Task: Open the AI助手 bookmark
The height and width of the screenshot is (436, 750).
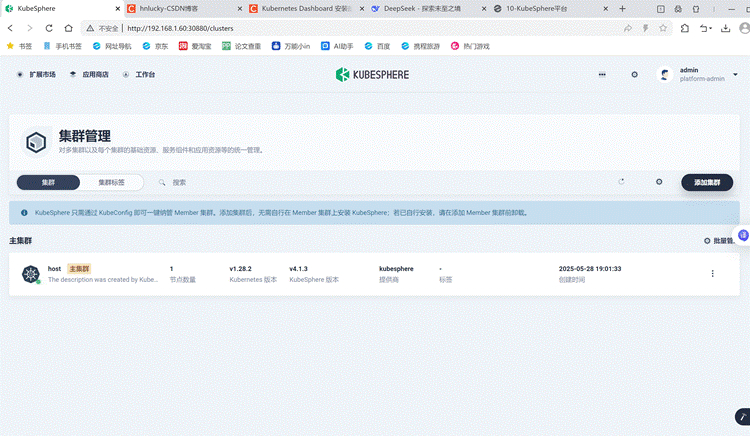Action: point(337,46)
